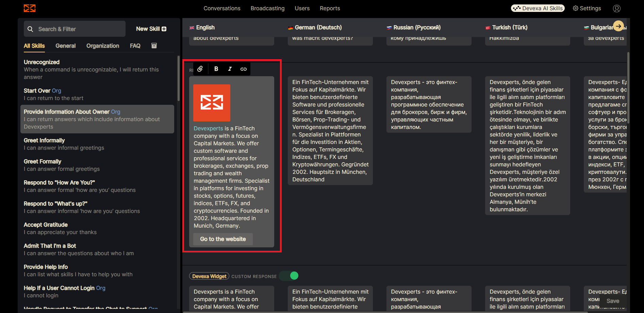Toggle italic formatting
This screenshot has width=644, height=313.
click(230, 69)
